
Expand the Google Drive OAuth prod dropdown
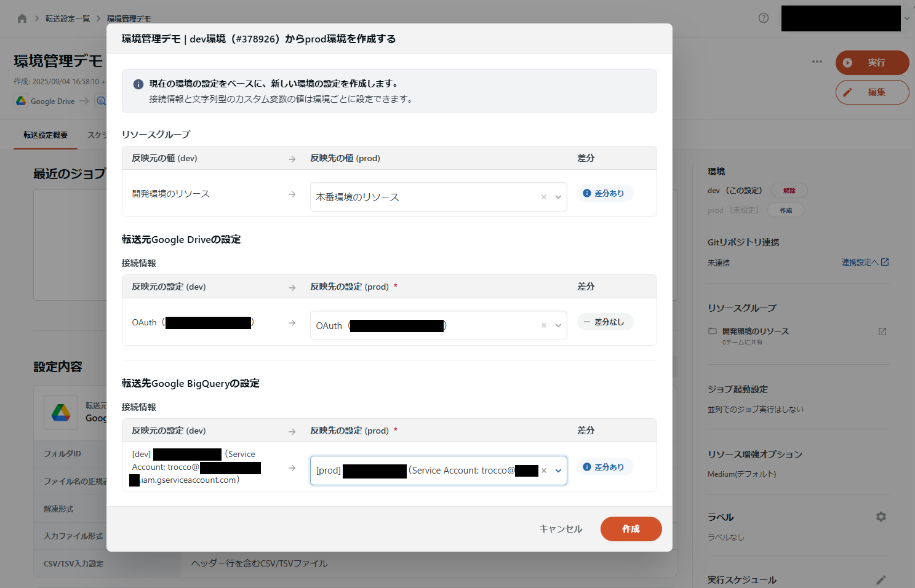[x=558, y=326]
